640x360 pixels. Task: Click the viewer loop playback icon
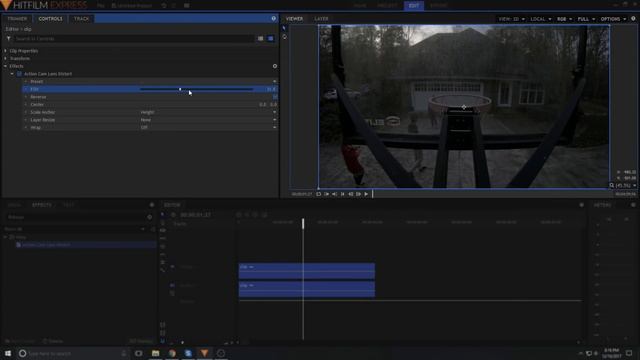click(318, 194)
